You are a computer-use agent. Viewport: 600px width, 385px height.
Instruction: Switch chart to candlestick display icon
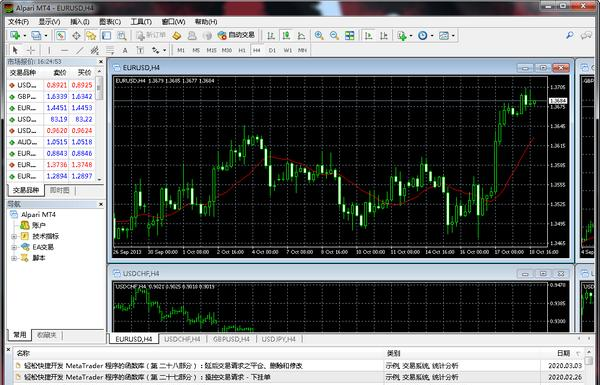(x=286, y=36)
